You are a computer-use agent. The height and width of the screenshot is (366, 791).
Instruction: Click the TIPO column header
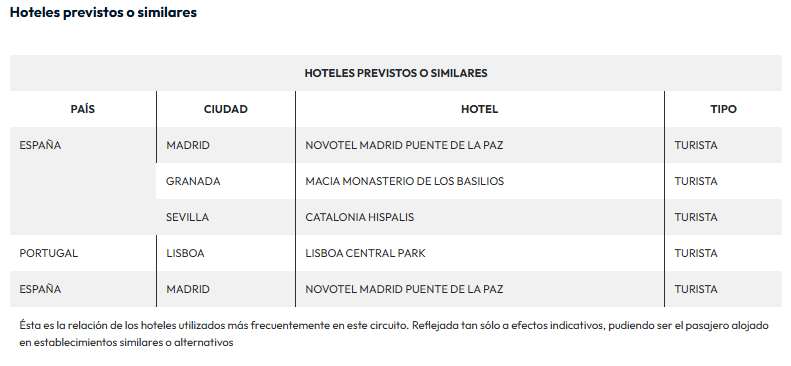click(x=723, y=109)
